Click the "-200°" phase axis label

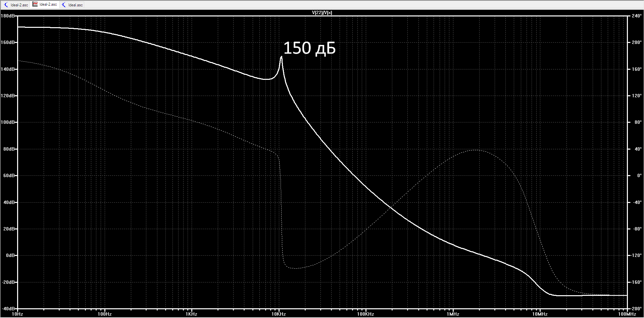point(636,309)
